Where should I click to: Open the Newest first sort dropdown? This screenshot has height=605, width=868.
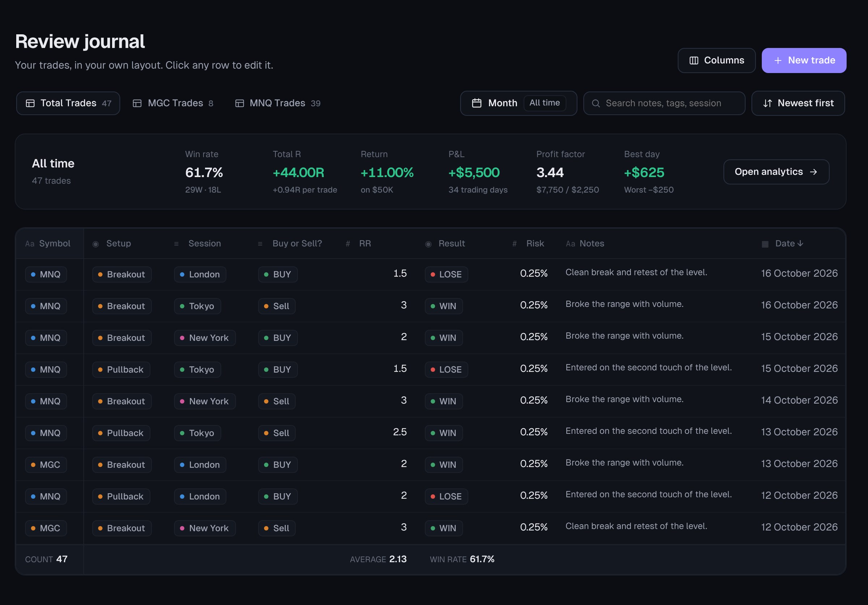[x=798, y=103]
